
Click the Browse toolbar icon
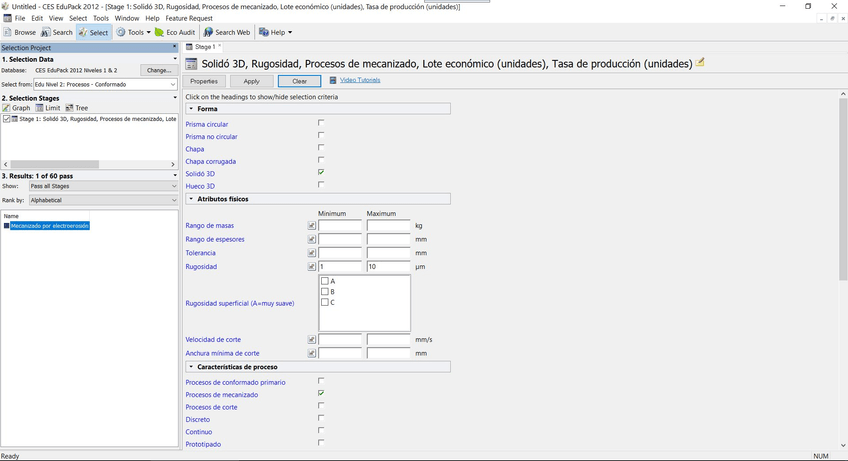pos(19,32)
